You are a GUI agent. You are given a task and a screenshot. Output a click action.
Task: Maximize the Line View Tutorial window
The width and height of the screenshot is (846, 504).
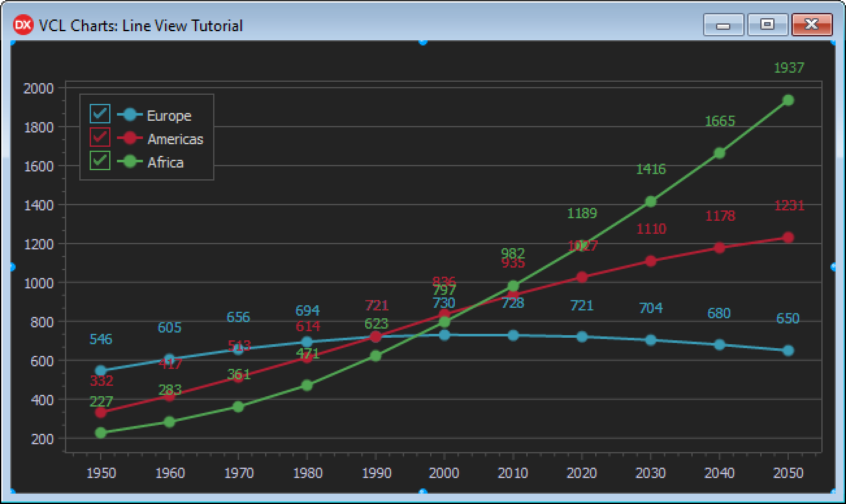767,25
